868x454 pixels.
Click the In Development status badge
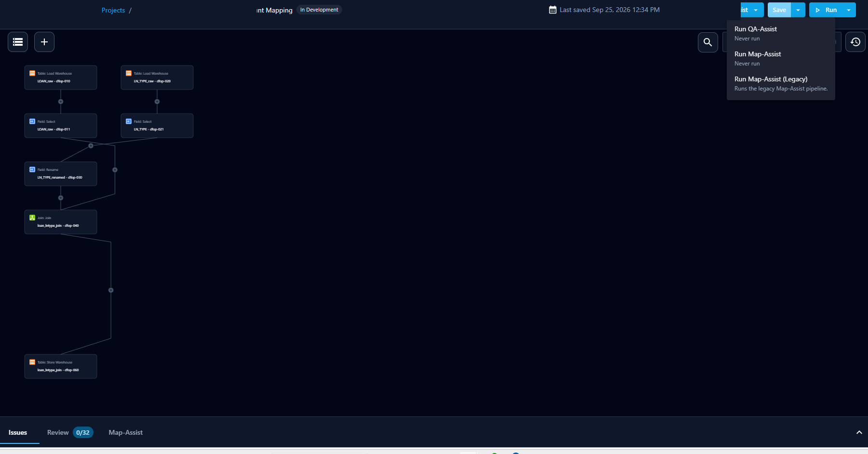[319, 10]
